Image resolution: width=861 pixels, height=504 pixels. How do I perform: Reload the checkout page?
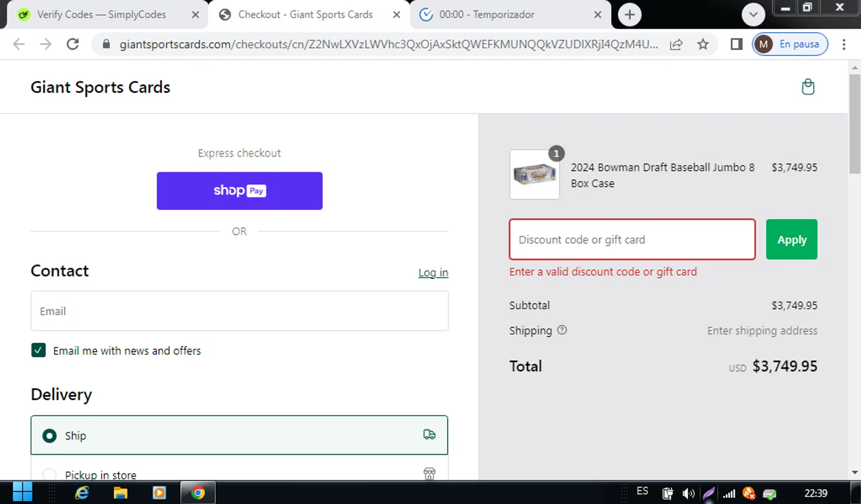(73, 44)
